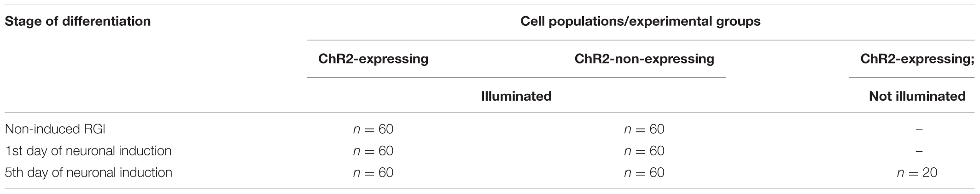Select the '1st day of neuronal induction' row label

pos(88,151)
